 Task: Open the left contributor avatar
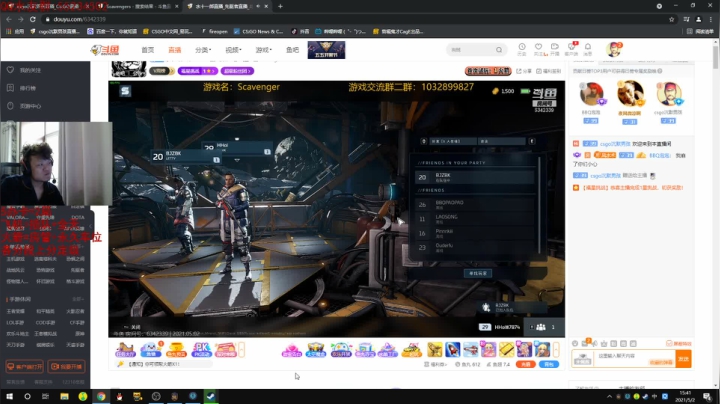pos(591,95)
